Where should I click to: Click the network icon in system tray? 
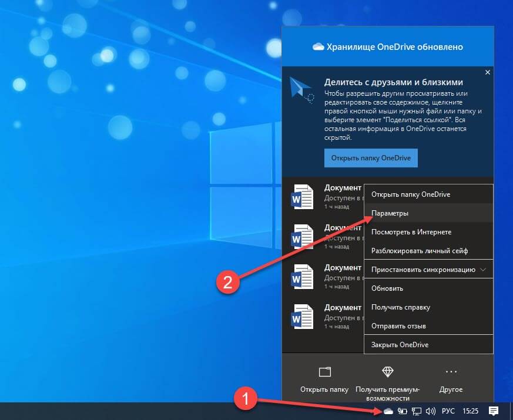pos(417,411)
